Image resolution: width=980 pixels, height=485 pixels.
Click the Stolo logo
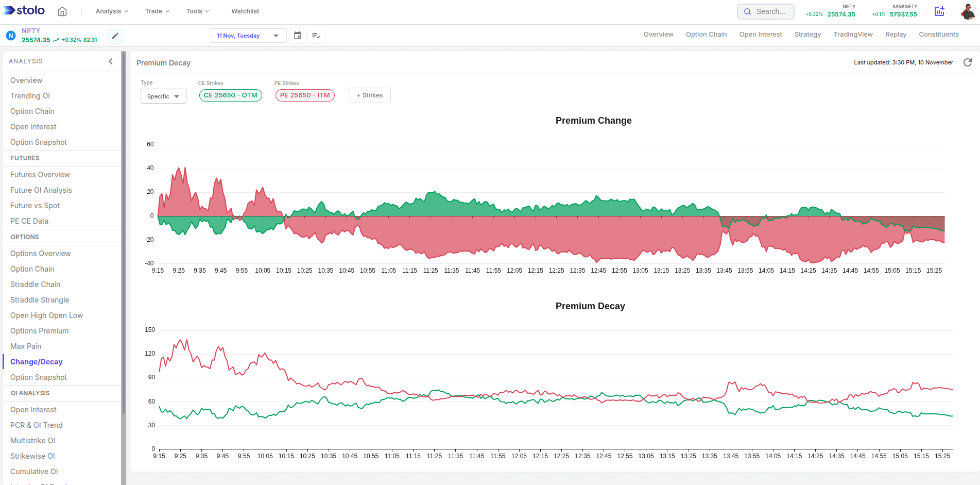tap(24, 11)
